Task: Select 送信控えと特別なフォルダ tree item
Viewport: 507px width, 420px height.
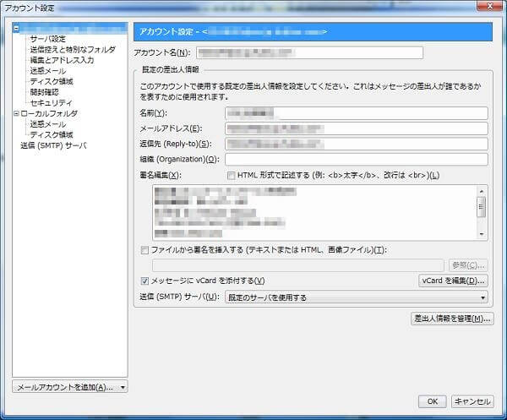Action: pos(73,50)
